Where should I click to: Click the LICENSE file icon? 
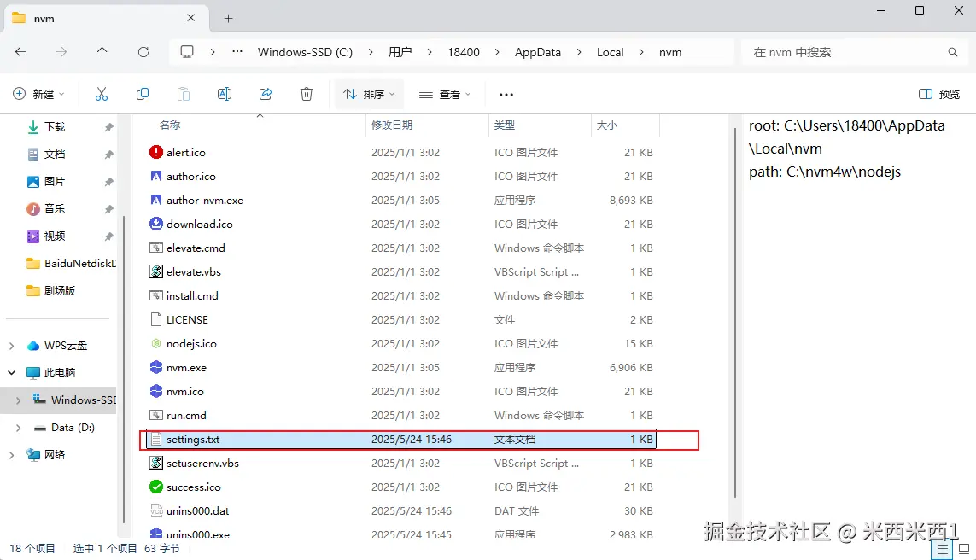156,319
